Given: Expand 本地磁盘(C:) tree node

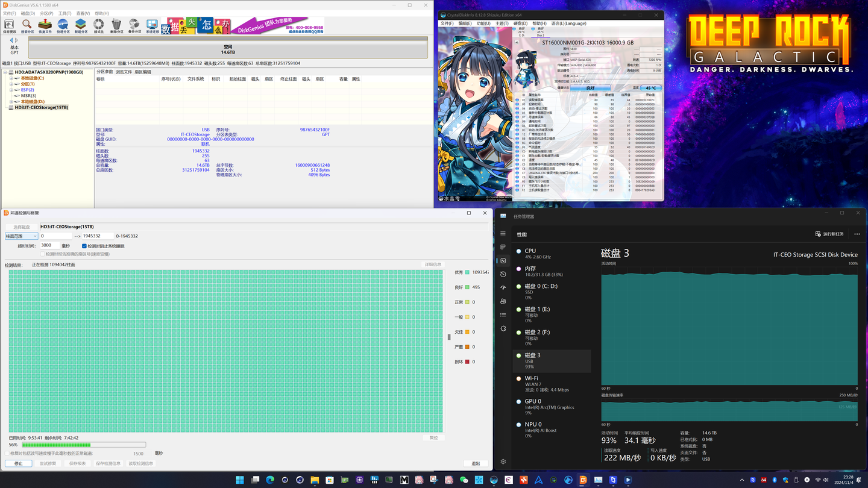Looking at the screenshot, I should (x=11, y=78).
